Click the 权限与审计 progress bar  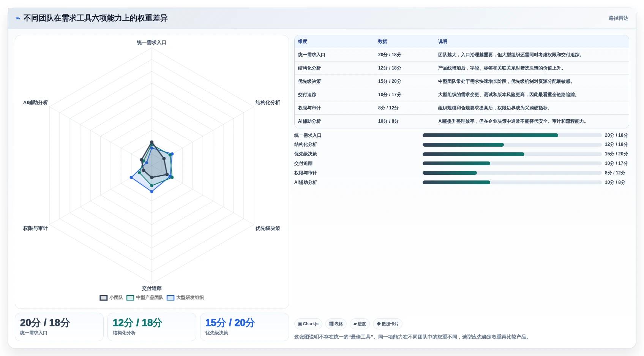pyautogui.click(x=512, y=173)
